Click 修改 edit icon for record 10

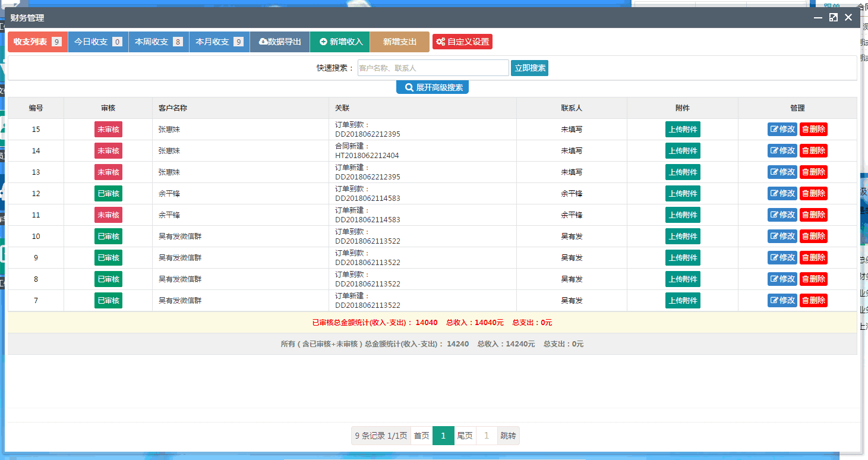[x=782, y=237]
